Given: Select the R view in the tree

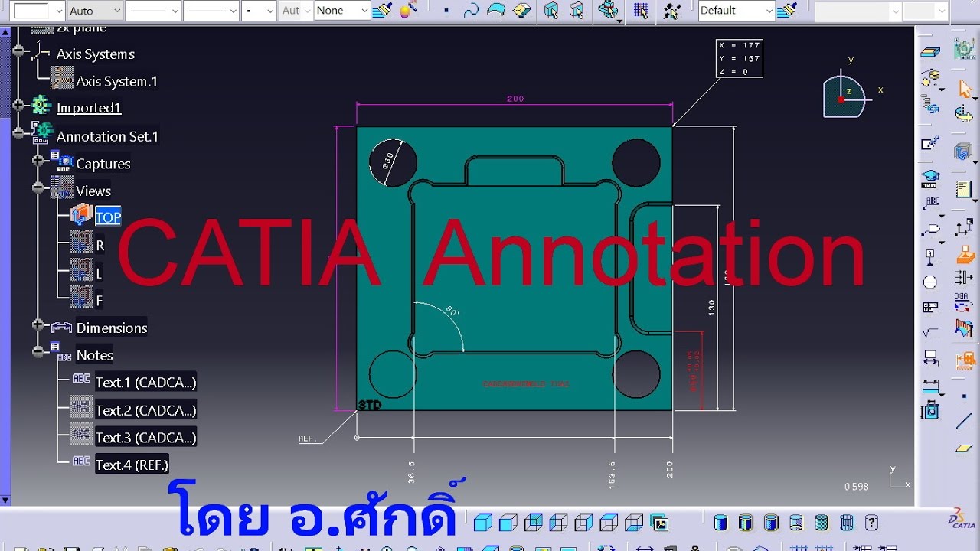Looking at the screenshot, I should click(x=100, y=246).
